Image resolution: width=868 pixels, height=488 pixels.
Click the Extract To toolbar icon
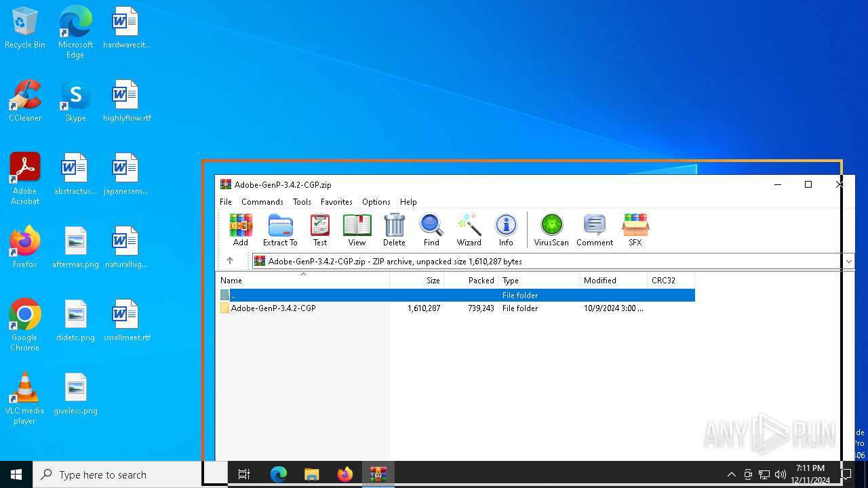click(280, 230)
